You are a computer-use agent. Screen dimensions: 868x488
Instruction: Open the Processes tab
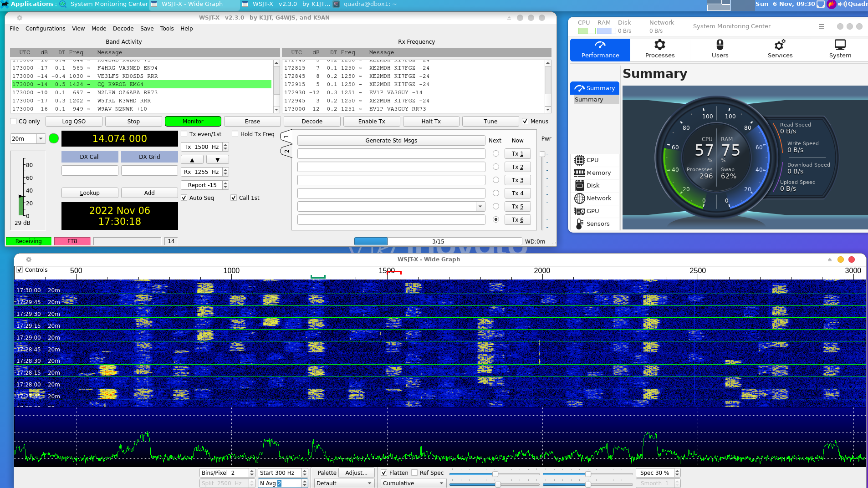(x=659, y=50)
